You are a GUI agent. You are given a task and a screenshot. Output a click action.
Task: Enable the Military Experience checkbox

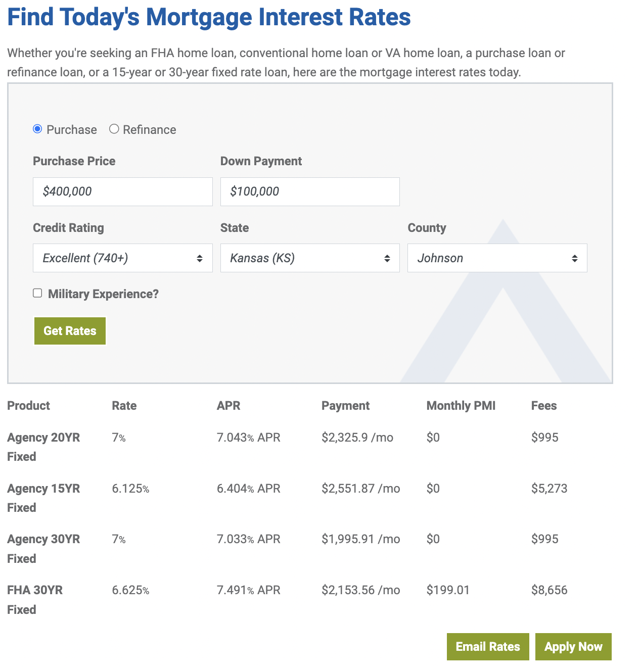37,293
